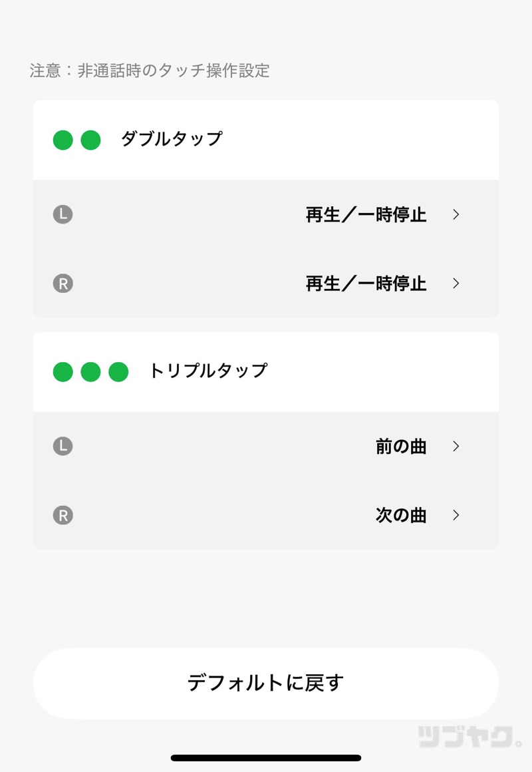This screenshot has width=532, height=772.
Task: Tap the トリプルタップ section header
Action: coord(208,371)
